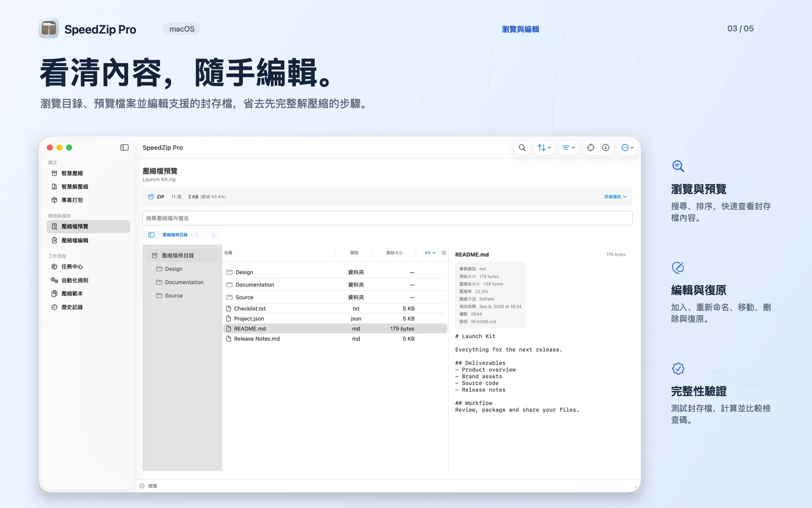Select the README.md file row

[335, 329]
